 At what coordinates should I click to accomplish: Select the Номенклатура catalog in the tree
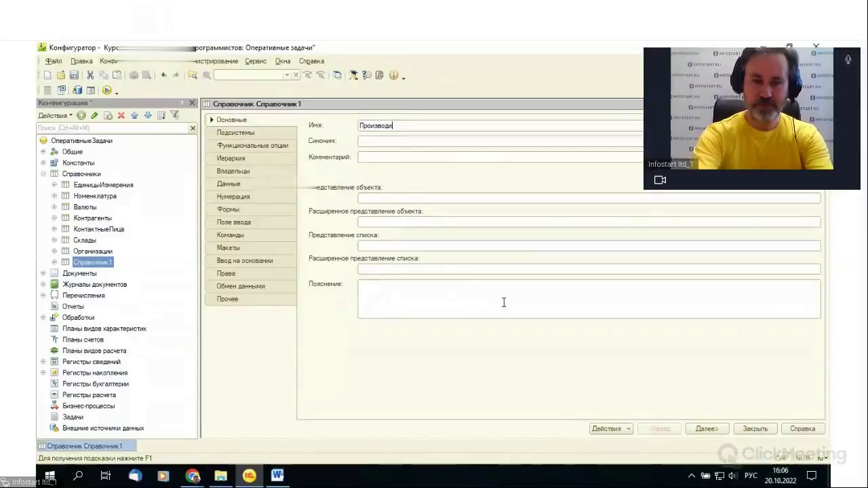point(95,196)
